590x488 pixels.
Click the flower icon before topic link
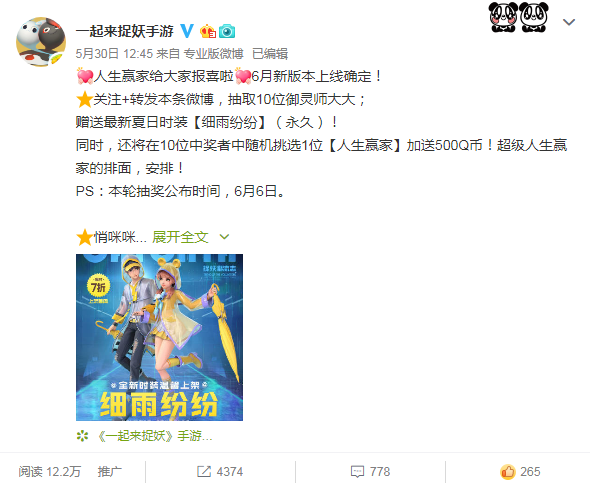click(82, 436)
